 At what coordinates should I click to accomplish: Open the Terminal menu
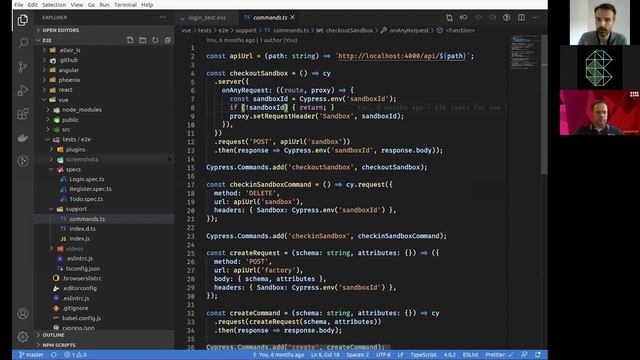coord(125,5)
